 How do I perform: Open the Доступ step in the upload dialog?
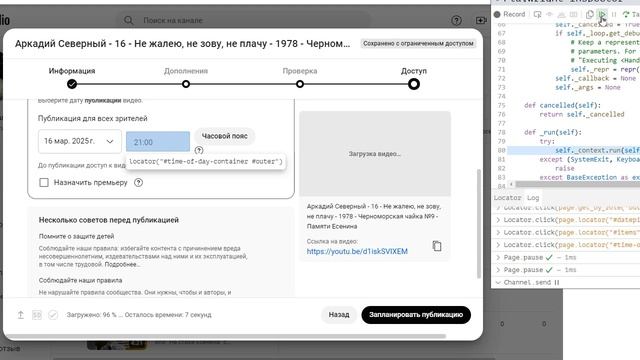pos(414,78)
